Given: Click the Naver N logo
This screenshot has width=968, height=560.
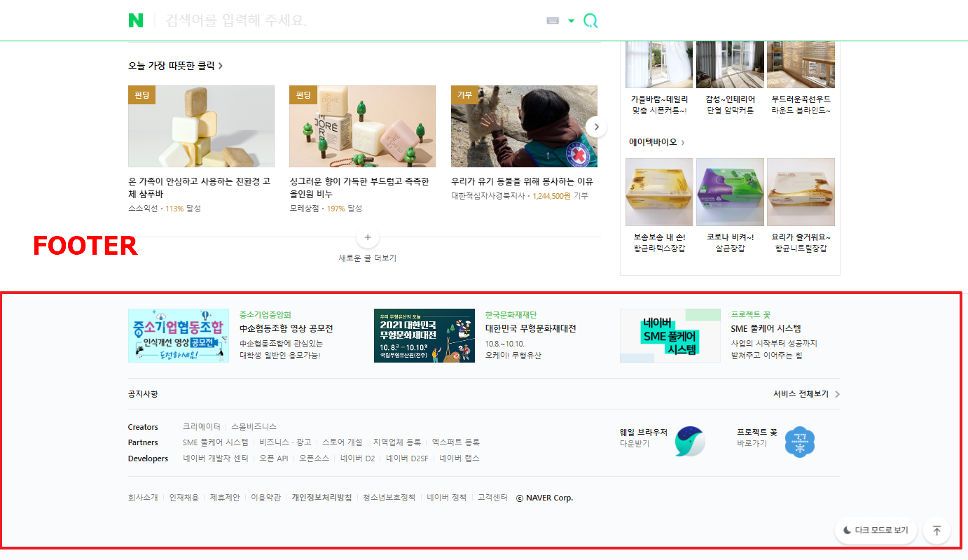Looking at the screenshot, I should (137, 20).
